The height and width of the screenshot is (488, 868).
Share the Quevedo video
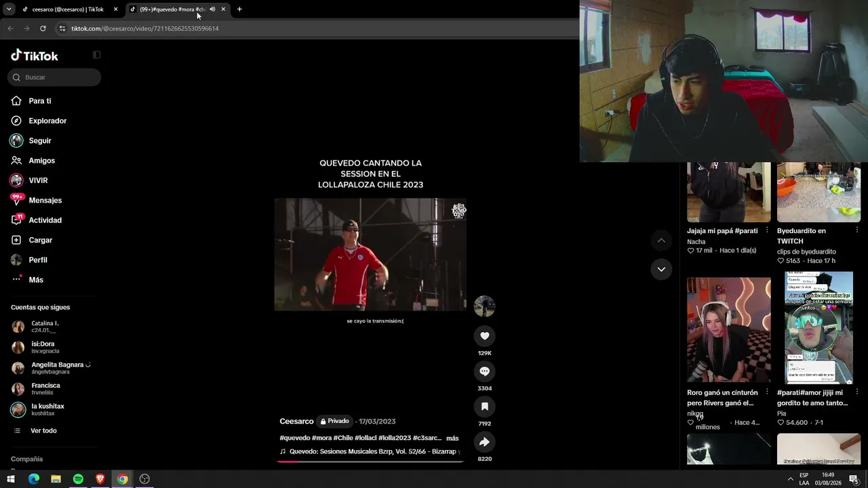(x=484, y=442)
